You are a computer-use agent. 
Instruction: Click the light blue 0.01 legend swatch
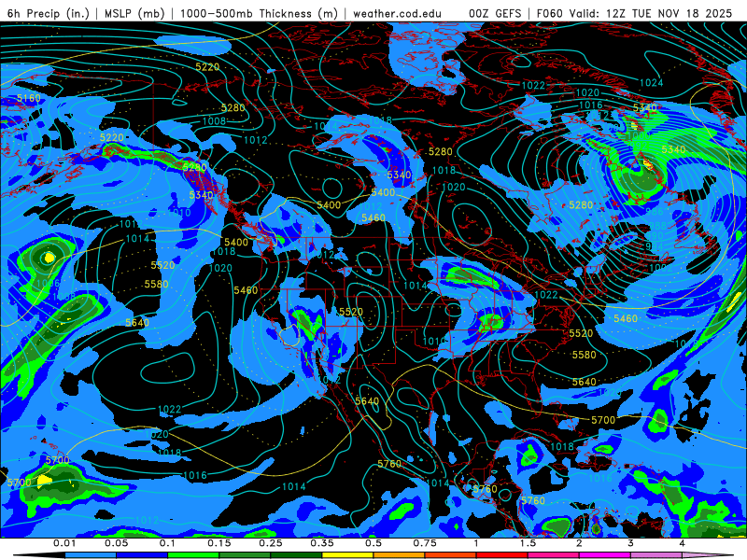[x=90, y=555]
